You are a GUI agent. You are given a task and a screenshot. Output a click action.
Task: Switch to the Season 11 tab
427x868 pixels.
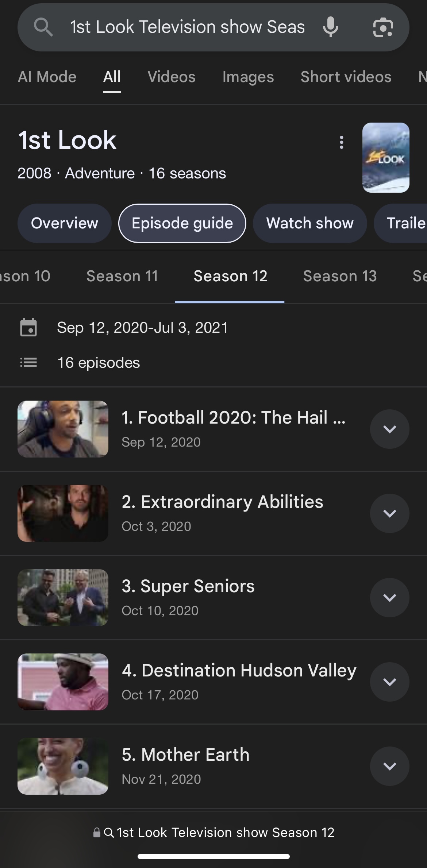pos(122,276)
